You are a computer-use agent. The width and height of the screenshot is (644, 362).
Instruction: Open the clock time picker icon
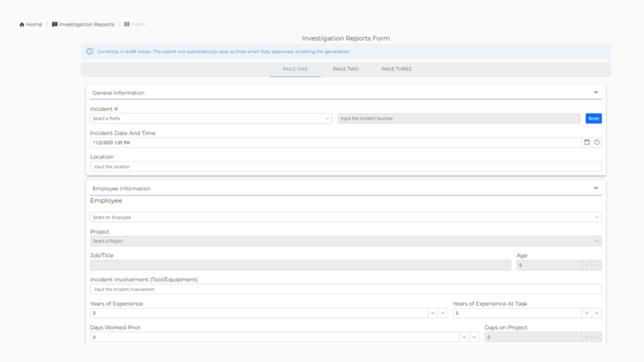(x=597, y=142)
